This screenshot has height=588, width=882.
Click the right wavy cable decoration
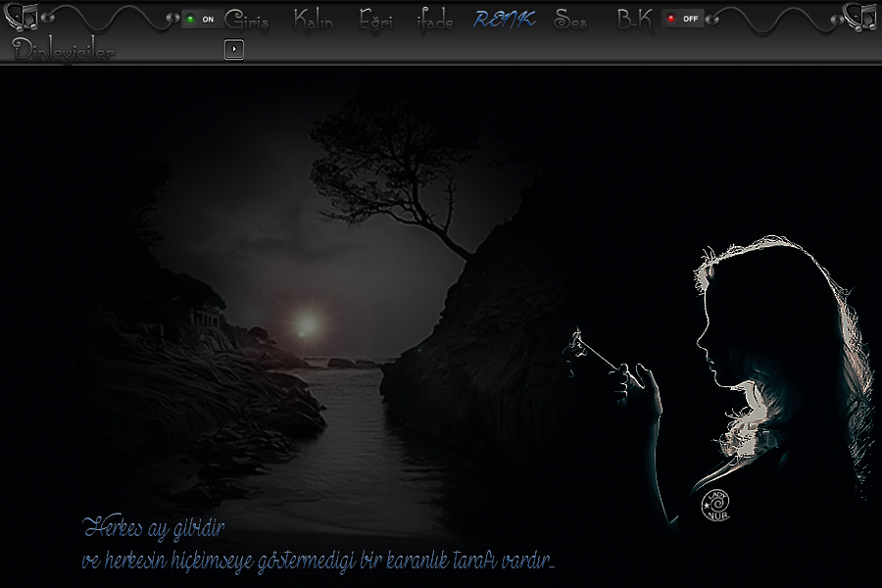click(774, 19)
